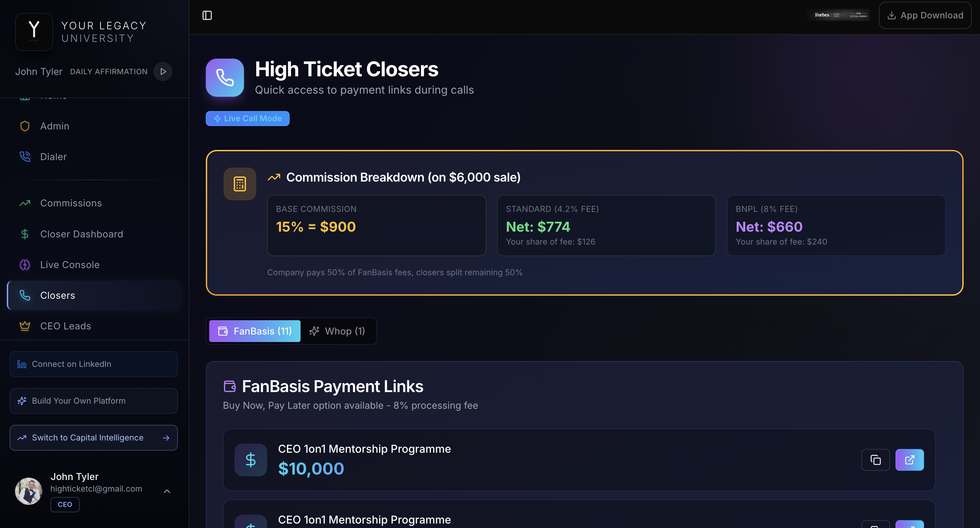
Task: Go to Commissions in the sidebar
Action: point(71,203)
